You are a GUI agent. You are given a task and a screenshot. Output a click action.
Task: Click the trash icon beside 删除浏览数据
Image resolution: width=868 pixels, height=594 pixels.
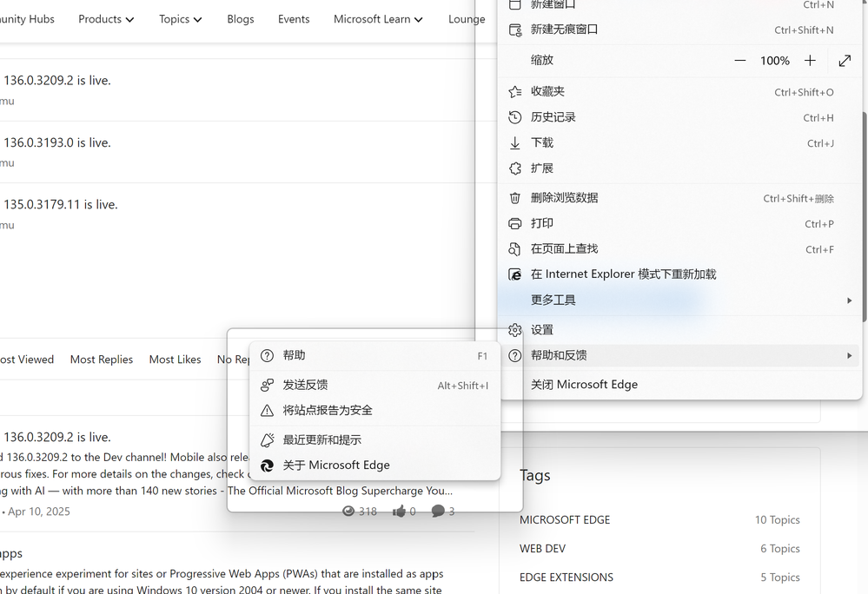point(515,198)
